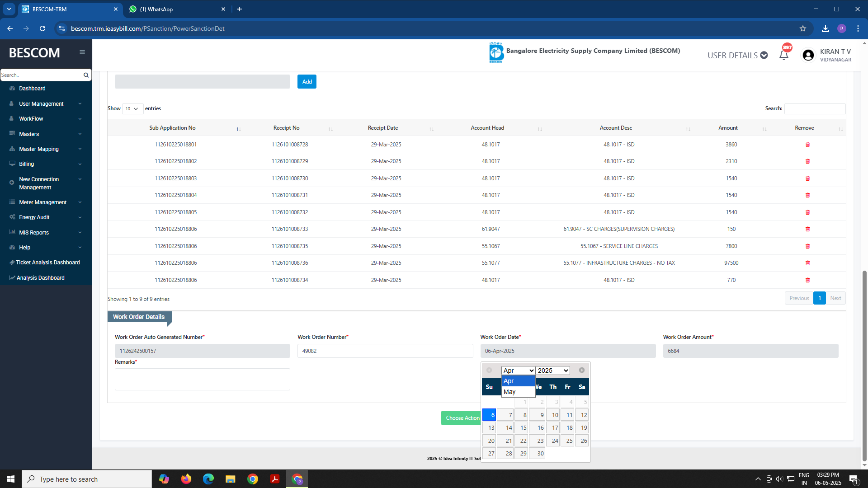The image size is (868, 488).
Task: Open Adobe Acrobat from the taskbar
Action: click(x=275, y=479)
